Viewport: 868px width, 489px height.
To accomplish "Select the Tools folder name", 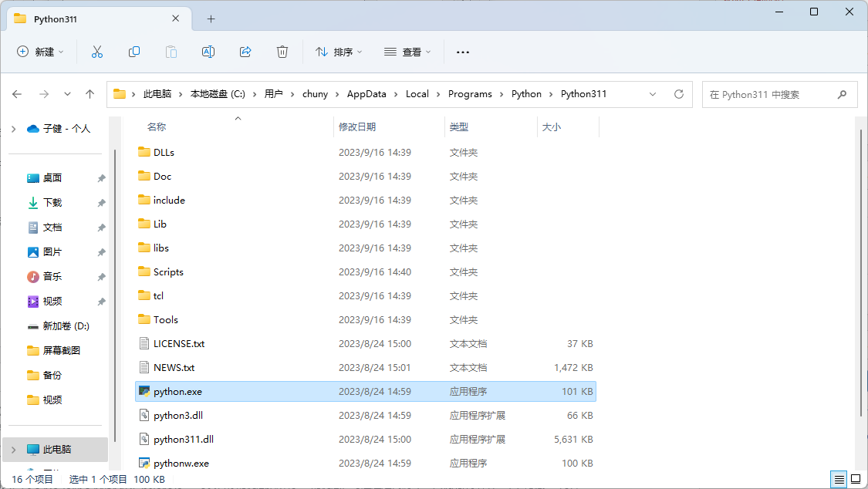I will (166, 320).
